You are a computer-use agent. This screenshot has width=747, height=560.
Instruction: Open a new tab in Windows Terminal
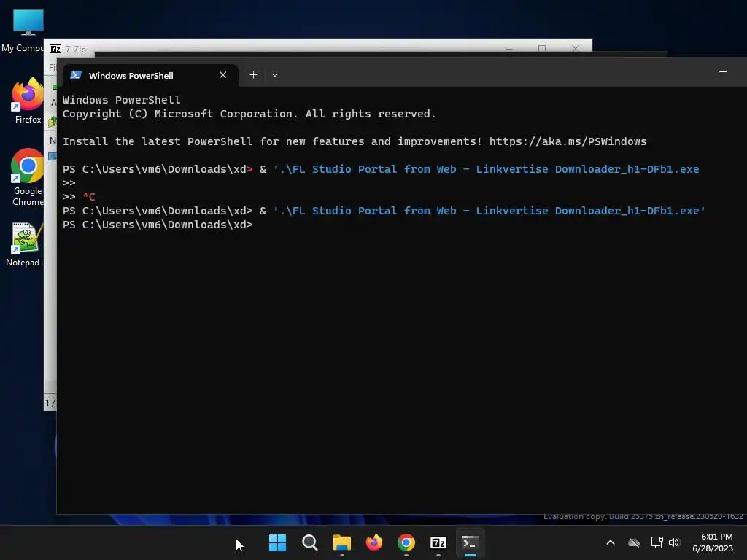coord(253,75)
